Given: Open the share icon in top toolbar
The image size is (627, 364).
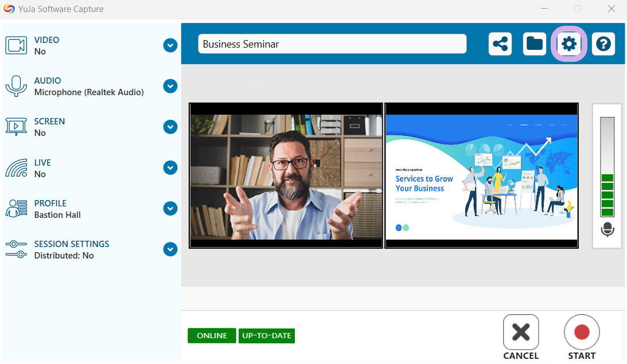Looking at the screenshot, I should (500, 44).
